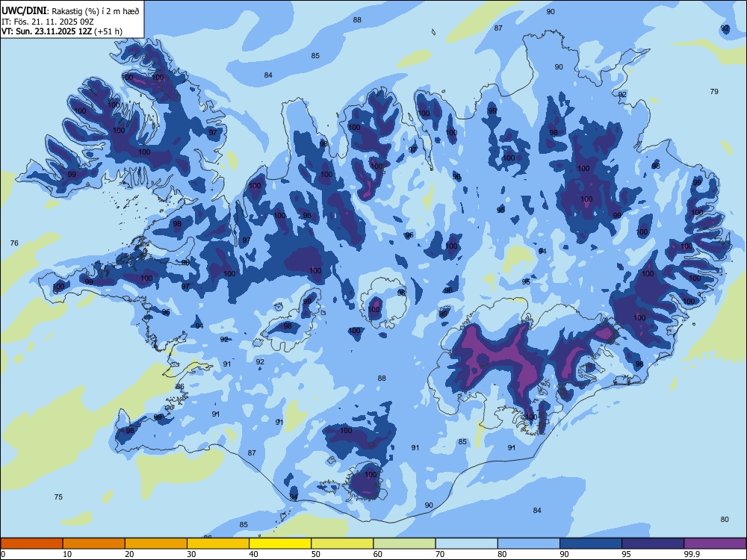Select the 20–30 amber legend swatch

point(156,544)
